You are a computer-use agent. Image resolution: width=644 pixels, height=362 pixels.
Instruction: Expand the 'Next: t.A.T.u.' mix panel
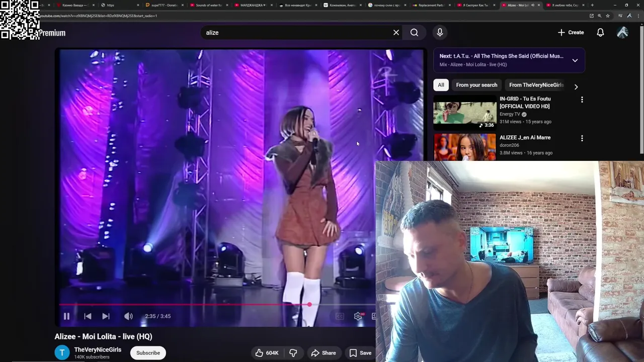pos(575,60)
